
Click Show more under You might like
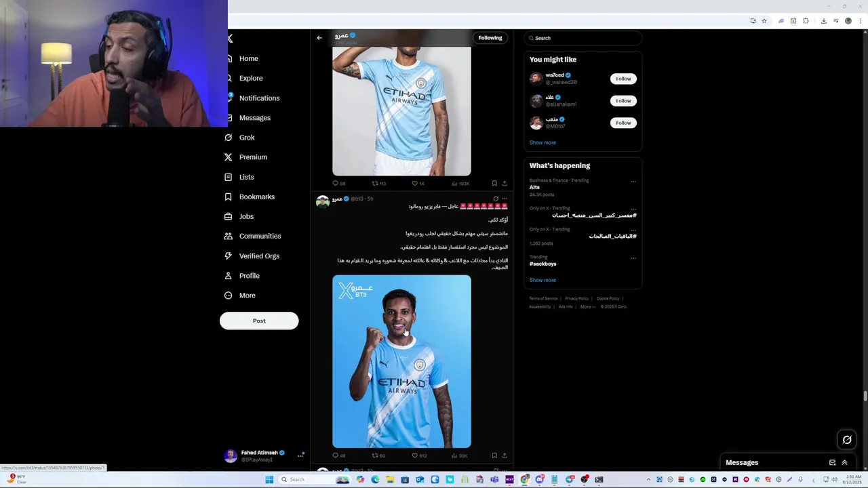(542, 142)
